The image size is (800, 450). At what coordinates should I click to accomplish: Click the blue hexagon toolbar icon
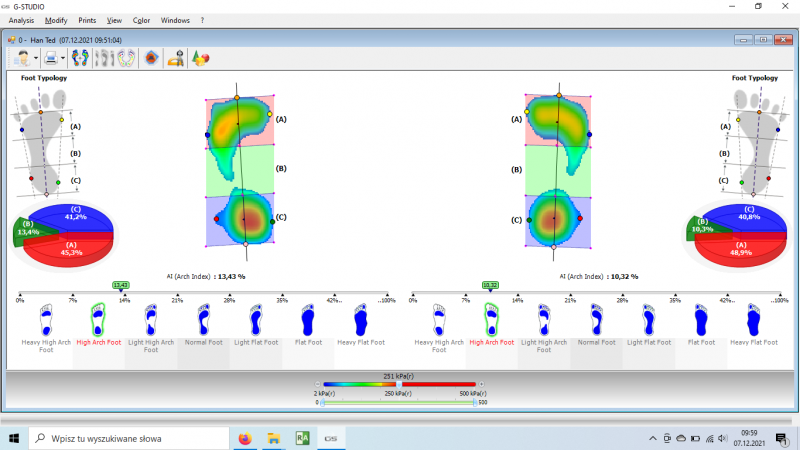tap(151, 58)
